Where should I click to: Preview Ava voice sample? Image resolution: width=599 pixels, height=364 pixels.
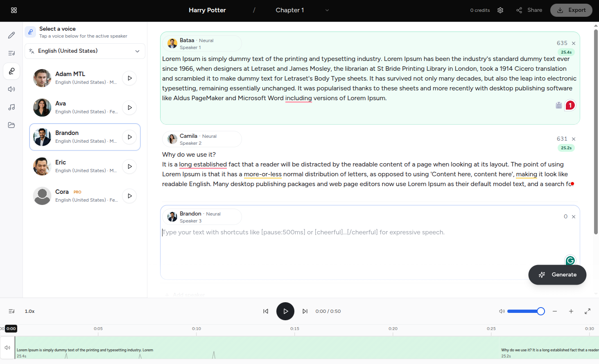[129, 108]
